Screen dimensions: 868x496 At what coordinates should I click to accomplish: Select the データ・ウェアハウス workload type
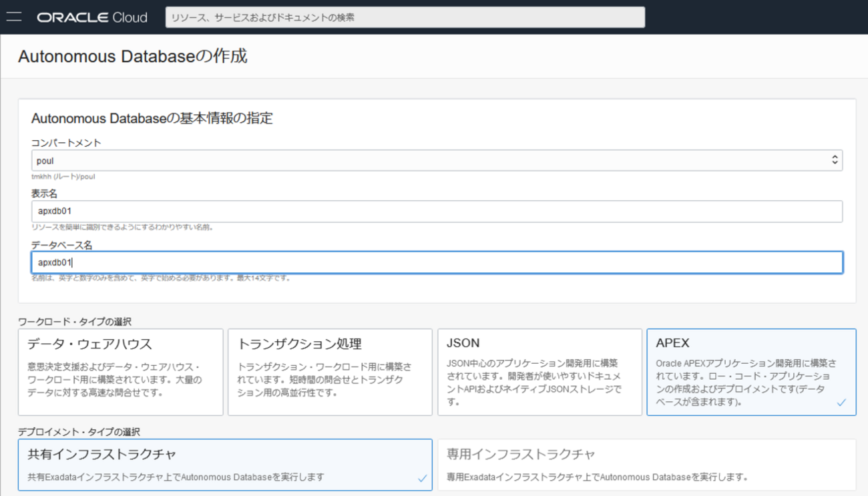click(x=120, y=372)
